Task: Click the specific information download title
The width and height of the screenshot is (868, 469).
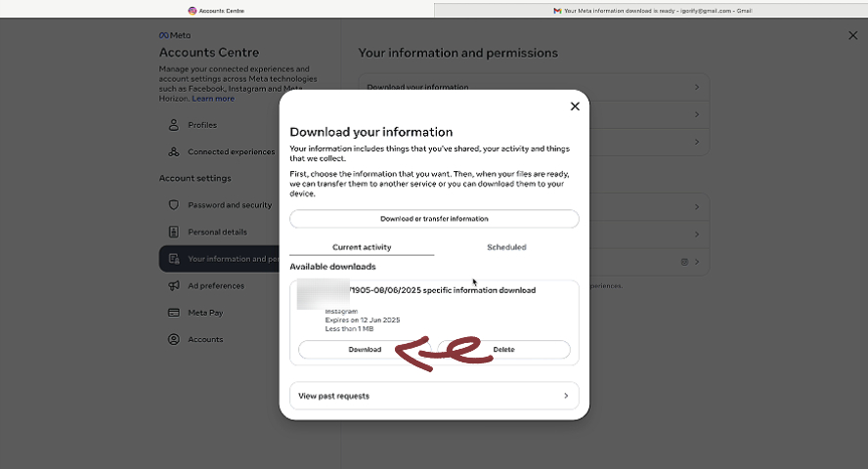Action: [442, 290]
